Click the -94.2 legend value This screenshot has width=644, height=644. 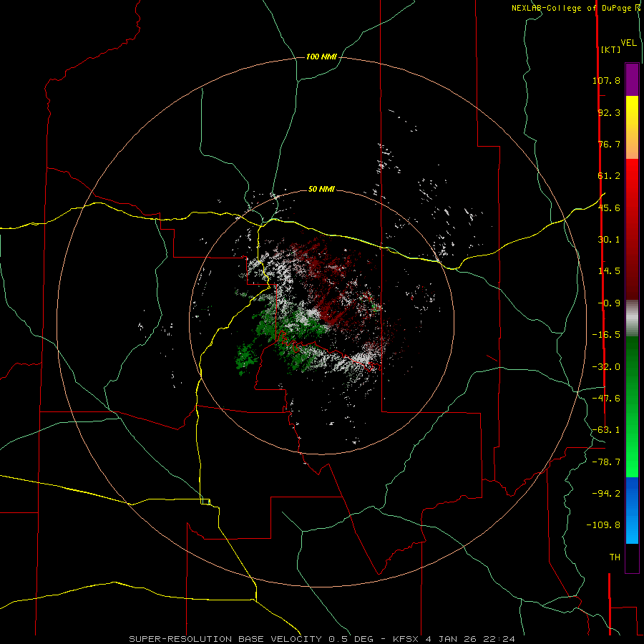click(x=606, y=493)
